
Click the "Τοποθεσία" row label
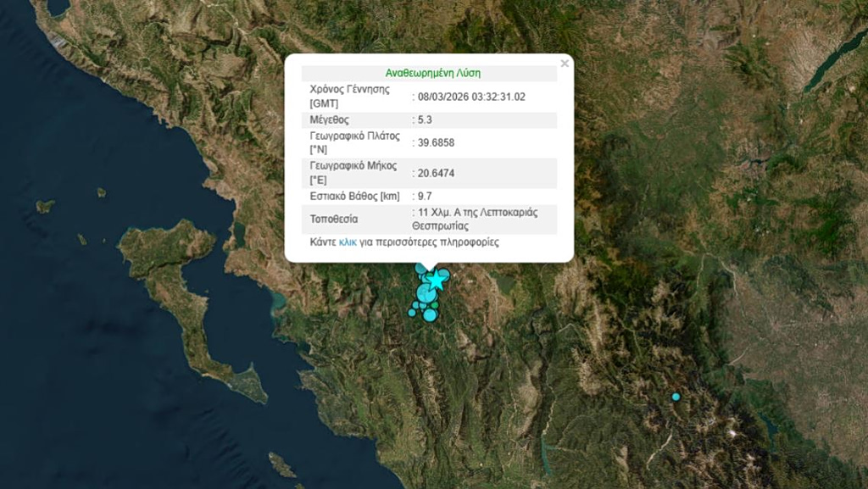334,219
